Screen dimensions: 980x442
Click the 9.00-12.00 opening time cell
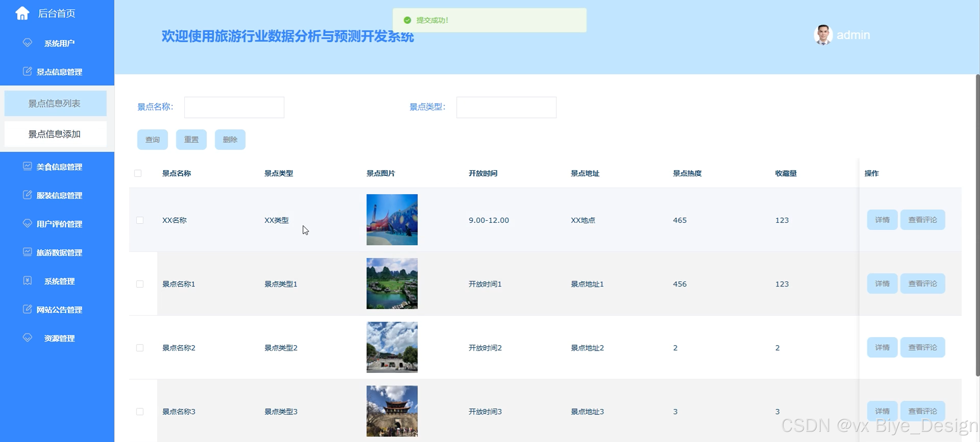point(488,220)
